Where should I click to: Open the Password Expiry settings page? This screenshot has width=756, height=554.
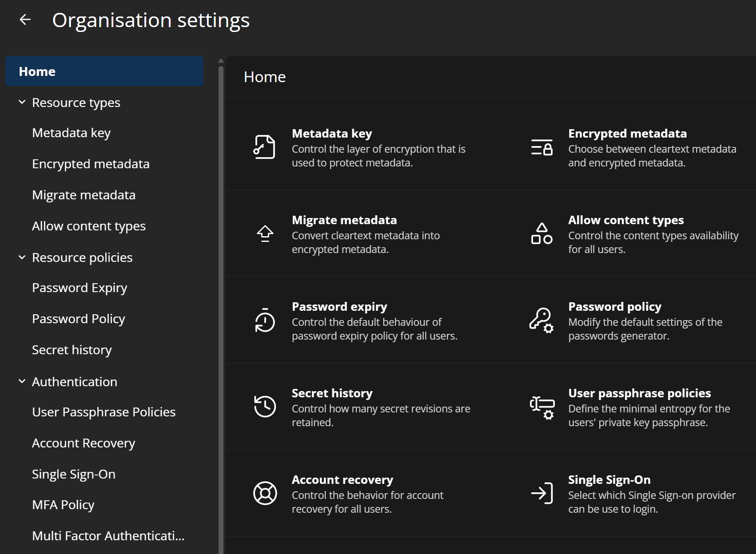[x=79, y=287]
